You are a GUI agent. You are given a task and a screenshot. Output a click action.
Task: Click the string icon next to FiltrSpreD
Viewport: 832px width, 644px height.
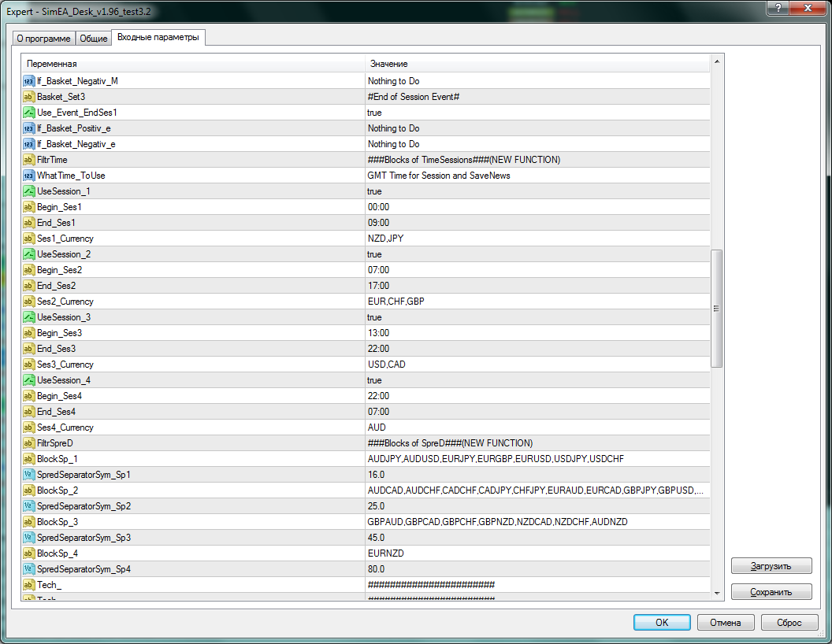click(x=28, y=443)
